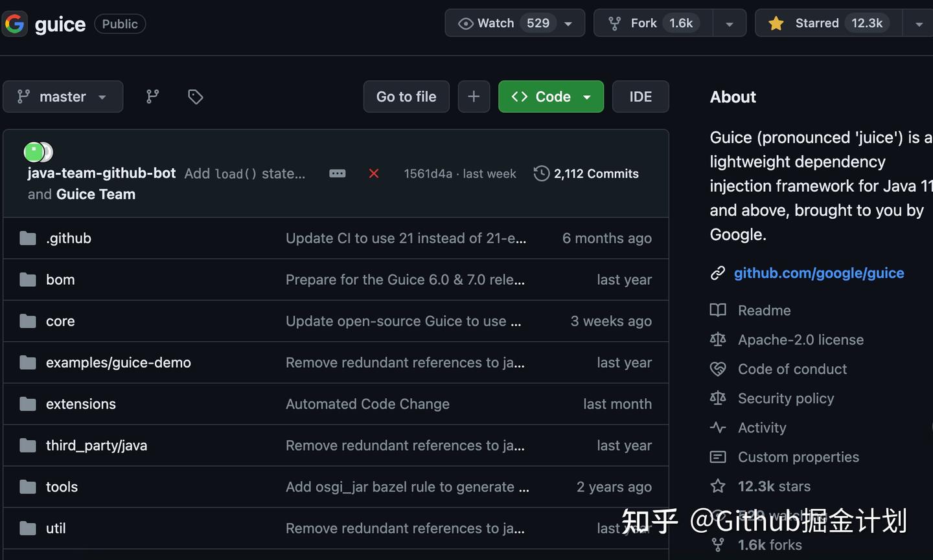This screenshot has height=560, width=933.
Task: Expand commit message ellipsis icon
Action: pyautogui.click(x=337, y=174)
